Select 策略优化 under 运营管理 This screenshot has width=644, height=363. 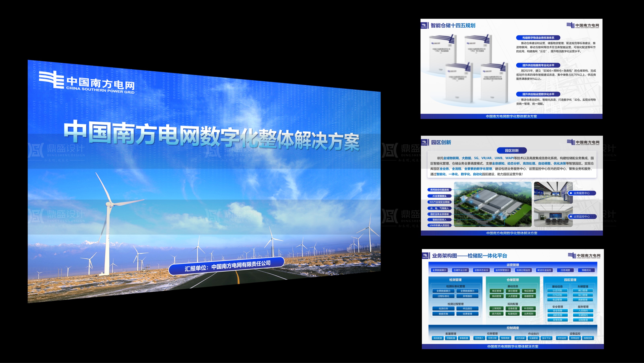click(586, 270)
